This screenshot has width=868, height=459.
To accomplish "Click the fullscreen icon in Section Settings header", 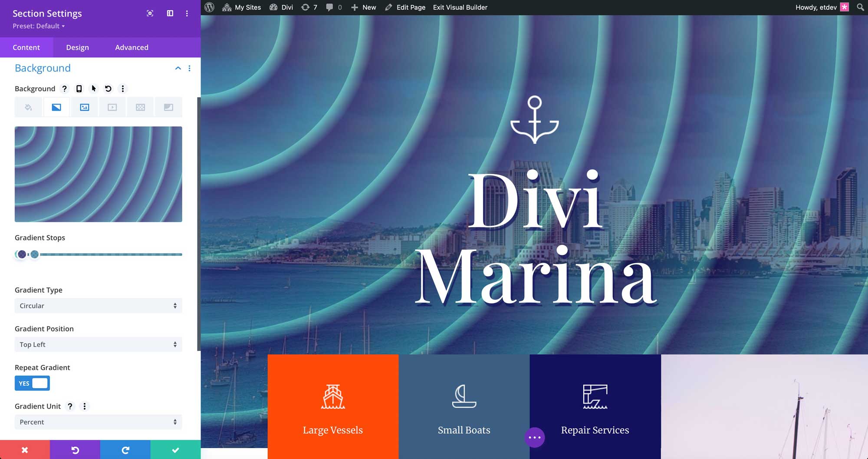I will [x=149, y=13].
